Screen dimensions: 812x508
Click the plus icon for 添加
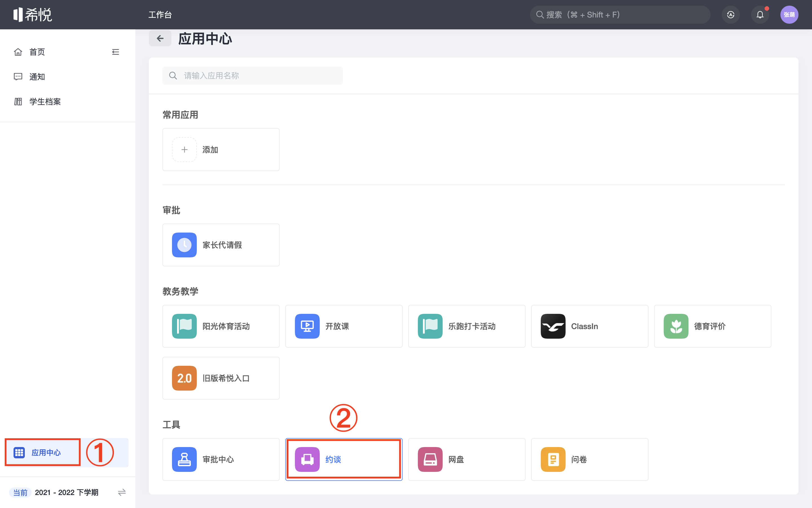184,150
